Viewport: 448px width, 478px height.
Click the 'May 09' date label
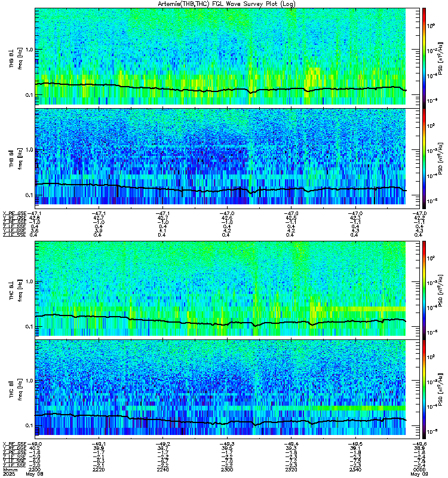click(x=419, y=474)
